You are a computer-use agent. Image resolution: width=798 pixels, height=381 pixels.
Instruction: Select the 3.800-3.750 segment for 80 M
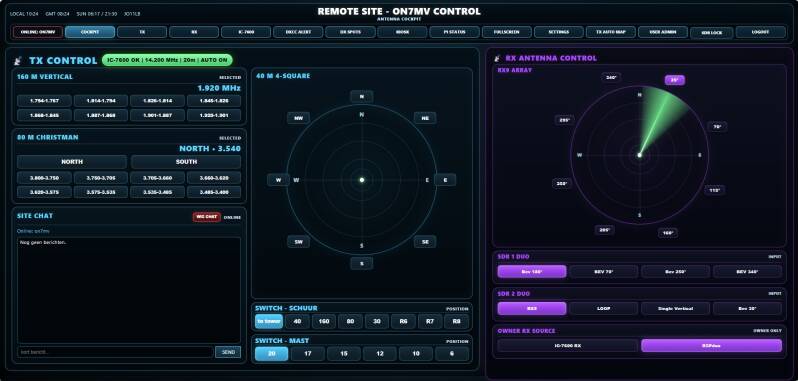[x=45, y=178]
